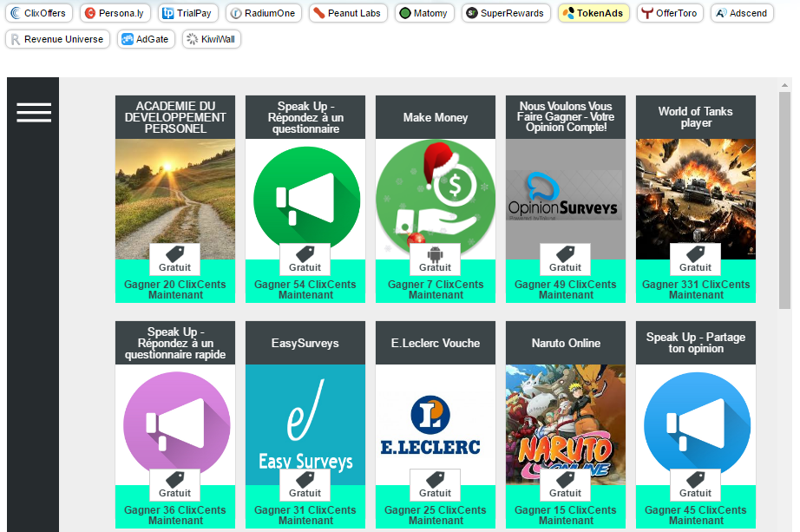Open the Matomy tab
Screen dimensions: 800x532
(x=424, y=13)
